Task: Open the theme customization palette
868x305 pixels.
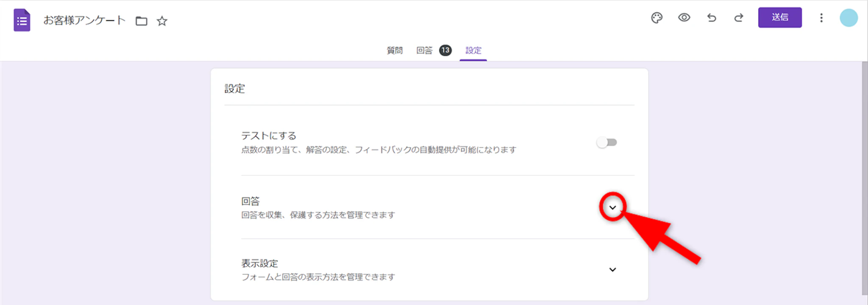Action: tap(657, 18)
